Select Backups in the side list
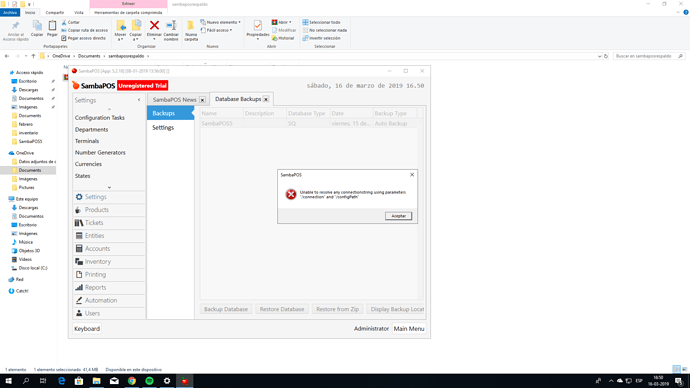The width and height of the screenshot is (690, 388). coord(170,113)
